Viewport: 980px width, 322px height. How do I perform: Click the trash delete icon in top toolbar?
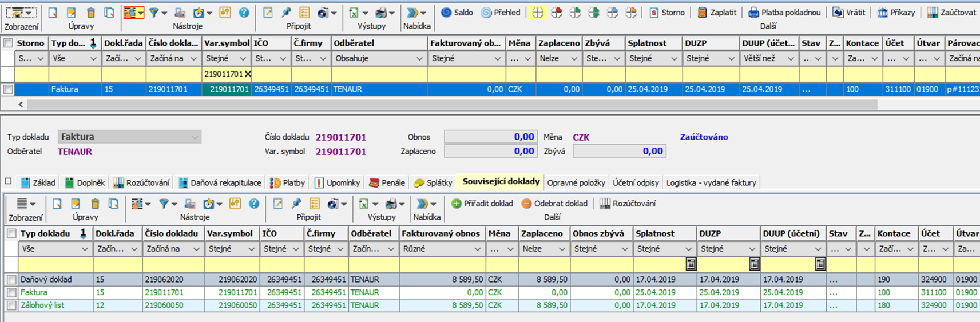click(x=90, y=13)
